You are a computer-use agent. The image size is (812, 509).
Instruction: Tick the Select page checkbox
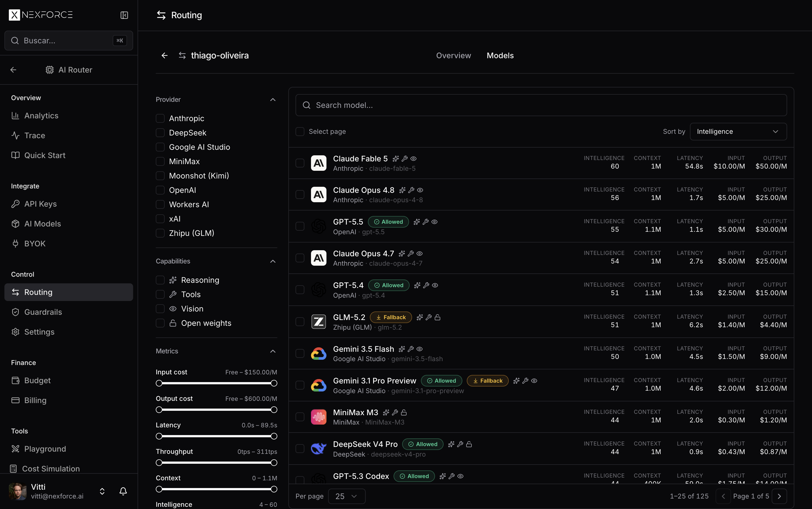click(x=300, y=132)
